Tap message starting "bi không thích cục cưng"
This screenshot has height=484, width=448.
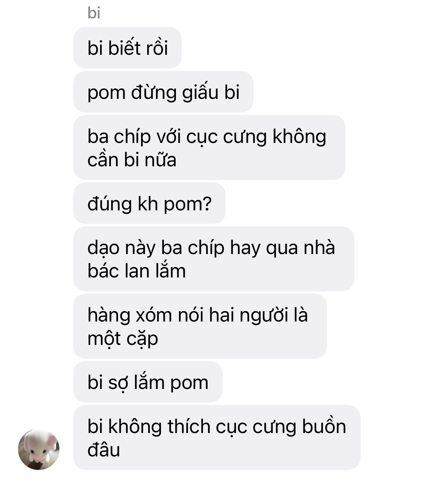[217, 438]
